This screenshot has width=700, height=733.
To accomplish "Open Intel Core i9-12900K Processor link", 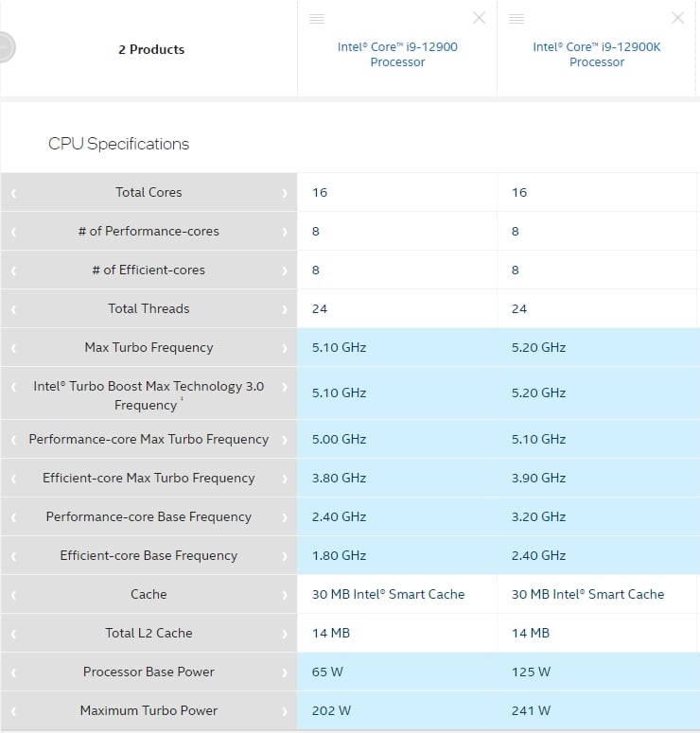I will [x=597, y=54].
